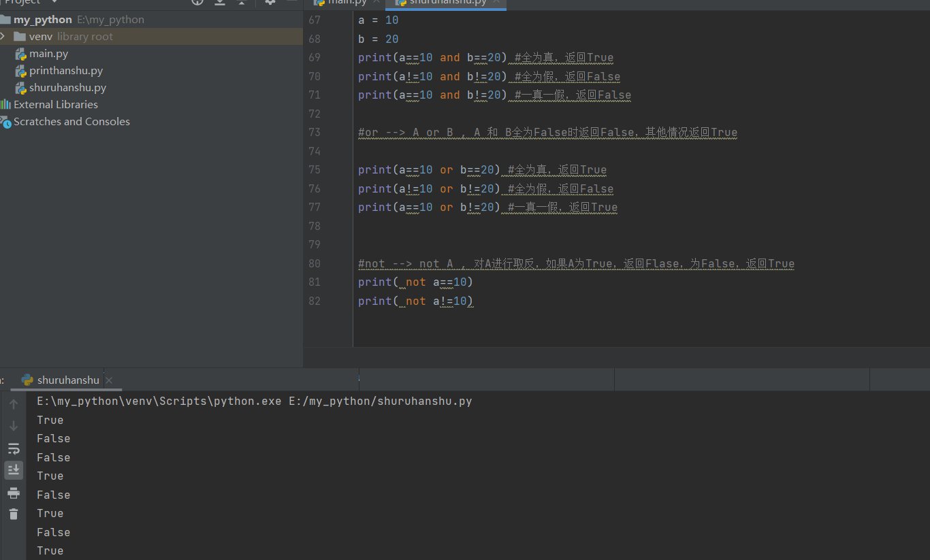Click the comment '#一真一假，返回True' on line 77
Image resolution: width=930 pixels, height=560 pixels.
[x=562, y=208]
